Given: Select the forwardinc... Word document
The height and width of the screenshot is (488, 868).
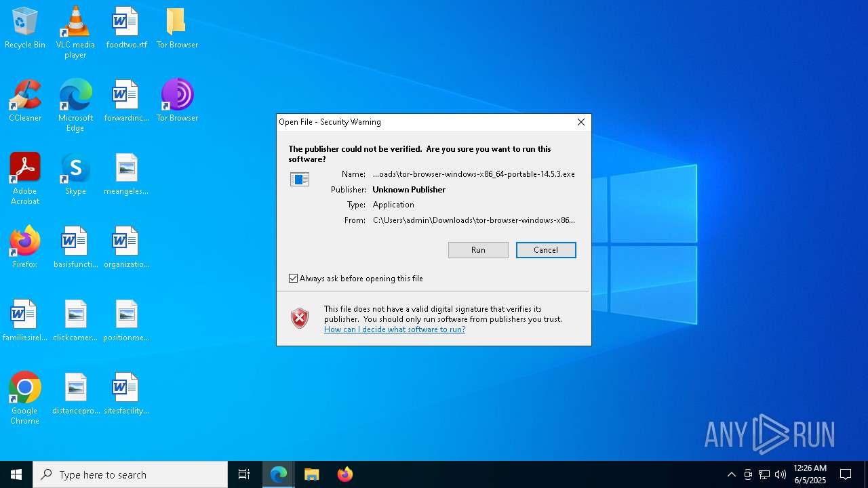Looking at the screenshot, I should pos(126,102).
